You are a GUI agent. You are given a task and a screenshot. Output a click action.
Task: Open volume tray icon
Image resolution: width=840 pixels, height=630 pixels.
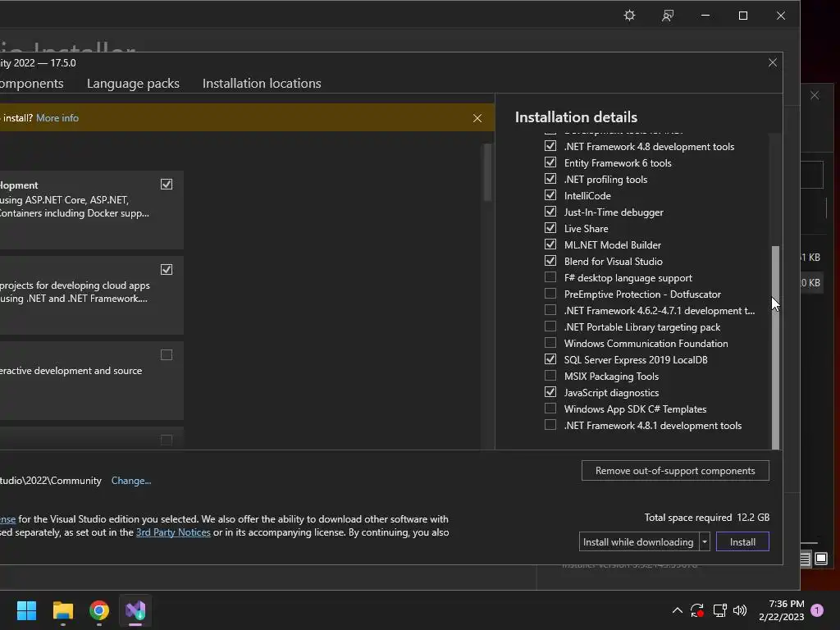(x=740, y=610)
